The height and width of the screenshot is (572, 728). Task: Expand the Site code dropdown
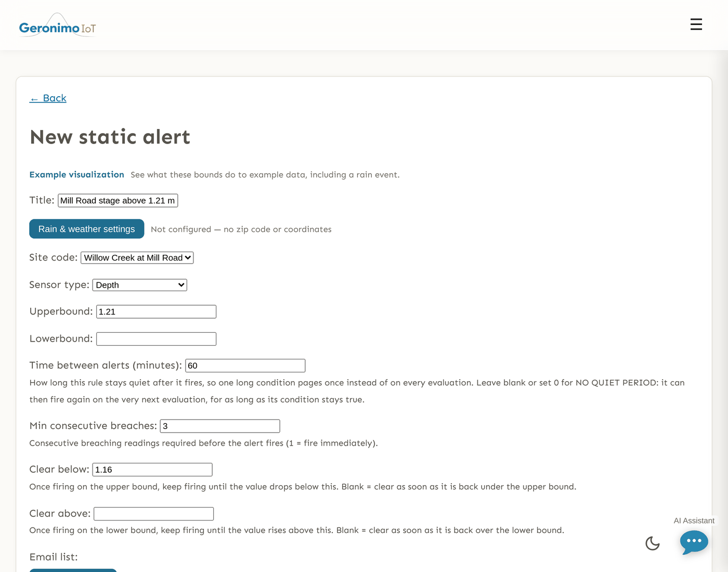(x=137, y=257)
